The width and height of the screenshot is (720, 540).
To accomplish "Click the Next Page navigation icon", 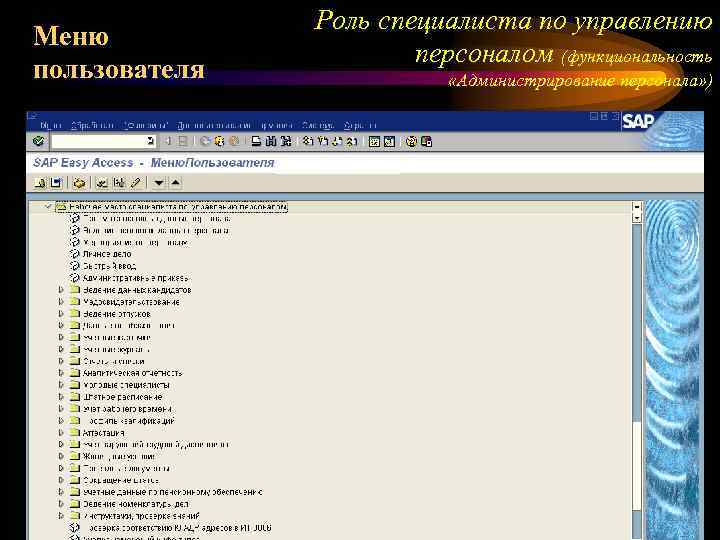I will click(x=337, y=141).
